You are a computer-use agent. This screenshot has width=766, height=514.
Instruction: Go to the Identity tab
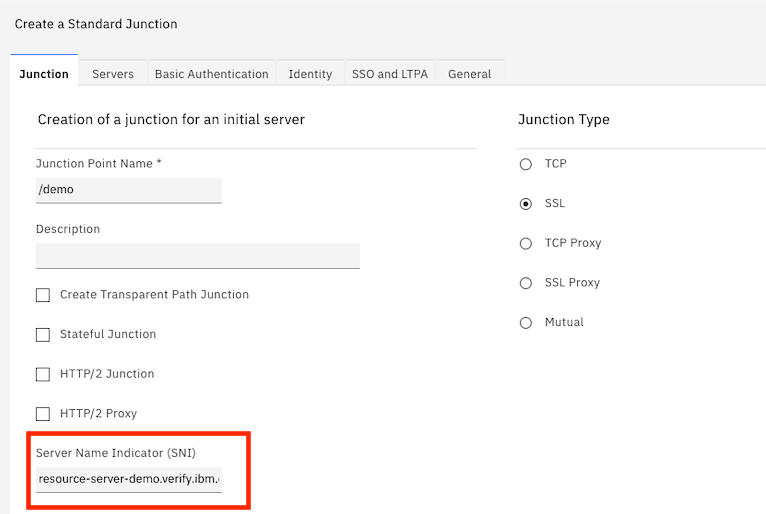pos(310,74)
